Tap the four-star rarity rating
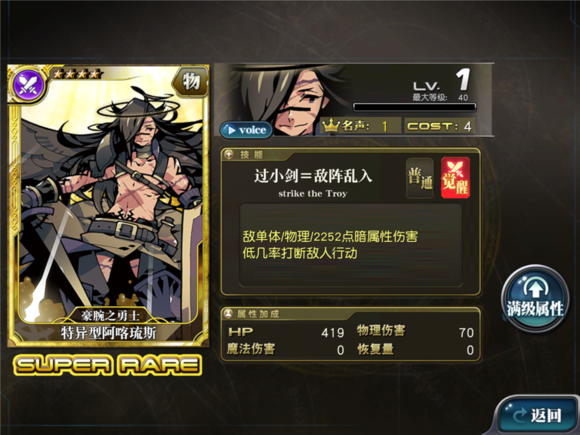This screenshot has width=580, height=435. pos(77,74)
